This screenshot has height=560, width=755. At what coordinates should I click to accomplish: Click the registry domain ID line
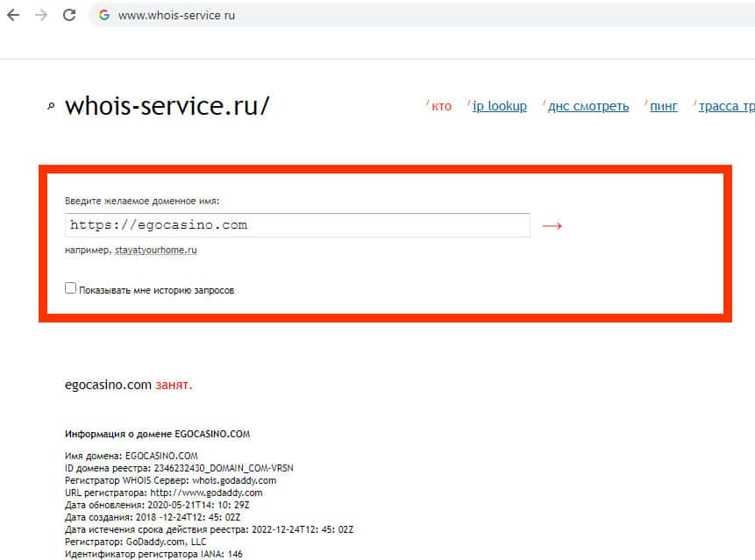pos(179,468)
